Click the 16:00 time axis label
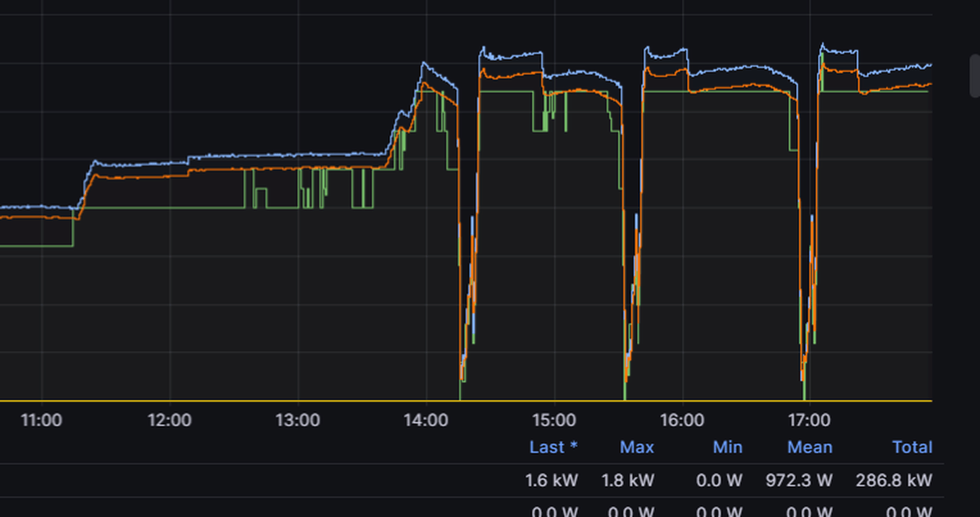Image resolution: width=980 pixels, height=517 pixels. [x=682, y=420]
